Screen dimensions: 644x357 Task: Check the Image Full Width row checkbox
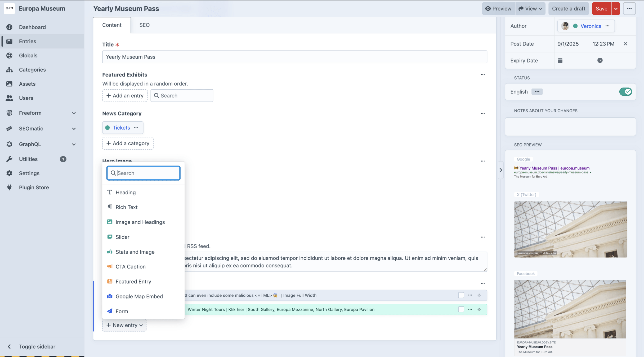pyautogui.click(x=461, y=295)
